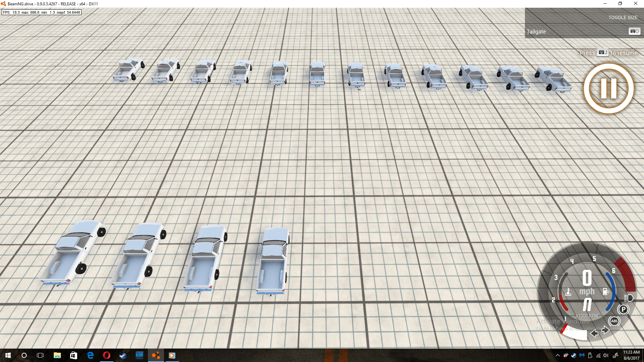
Task: Click the leftmost truck in the near row
Action: [72, 253]
